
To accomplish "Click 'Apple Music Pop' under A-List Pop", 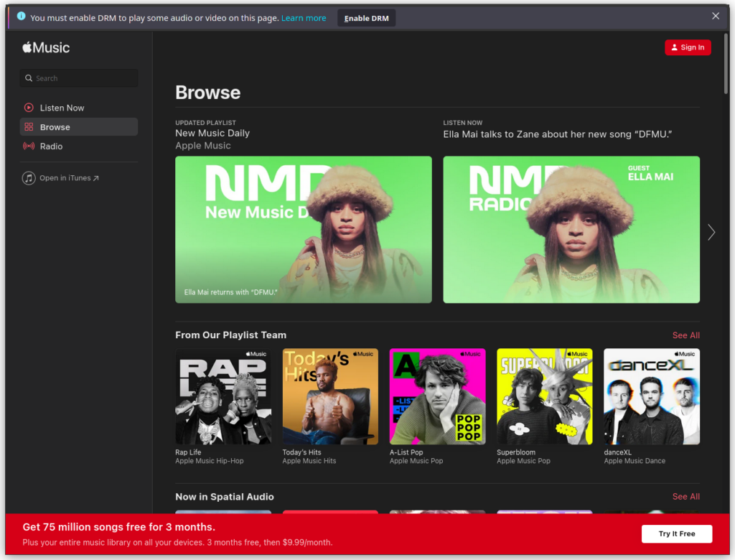I will [x=416, y=461].
